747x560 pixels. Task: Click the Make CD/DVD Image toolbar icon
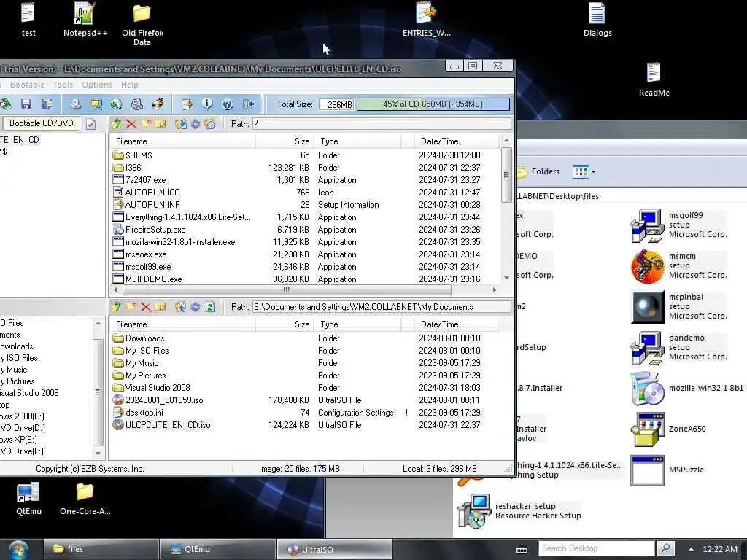(75, 104)
